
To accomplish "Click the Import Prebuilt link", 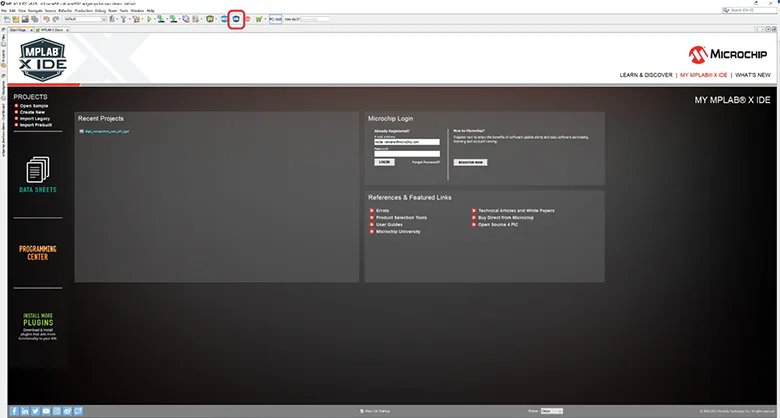I will coord(36,125).
